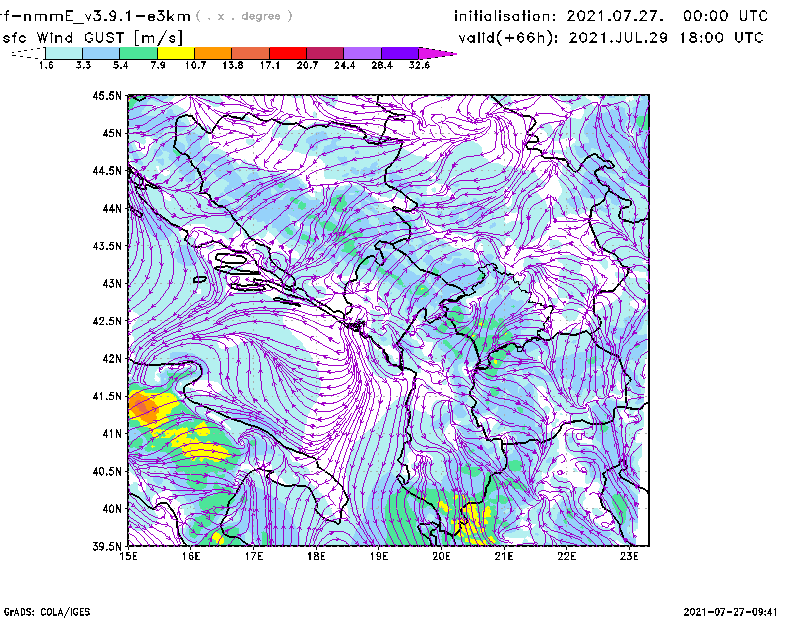Click the valid date 2021.JUL.29
Viewport: 800px width, 618px height.
click(x=618, y=38)
